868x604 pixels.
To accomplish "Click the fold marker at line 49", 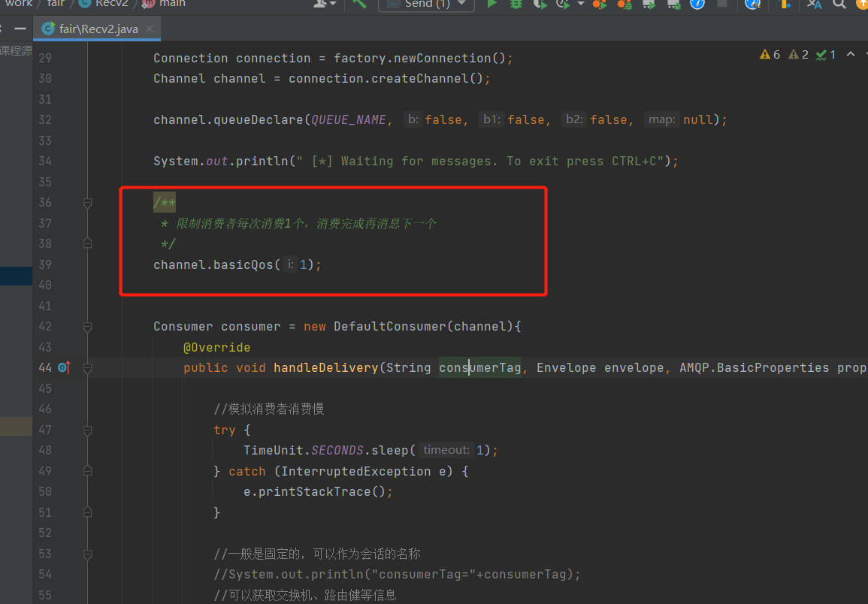I will [x=87, y=470].
